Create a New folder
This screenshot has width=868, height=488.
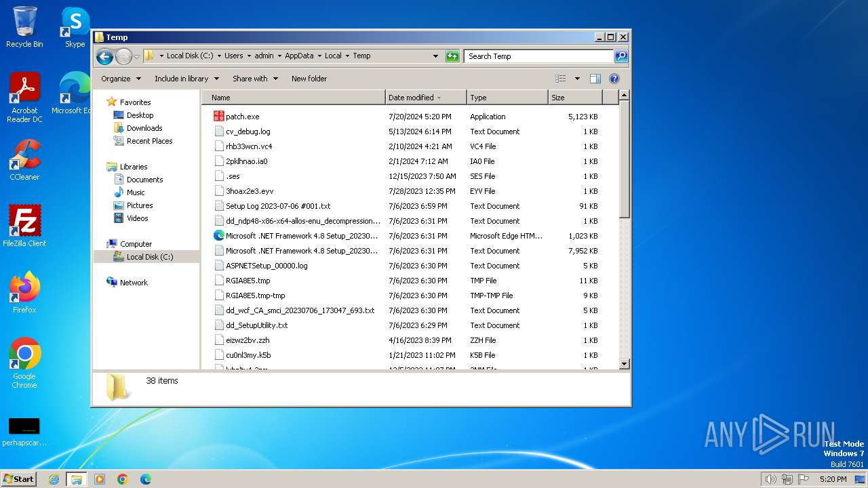click(x=309, y=79)
